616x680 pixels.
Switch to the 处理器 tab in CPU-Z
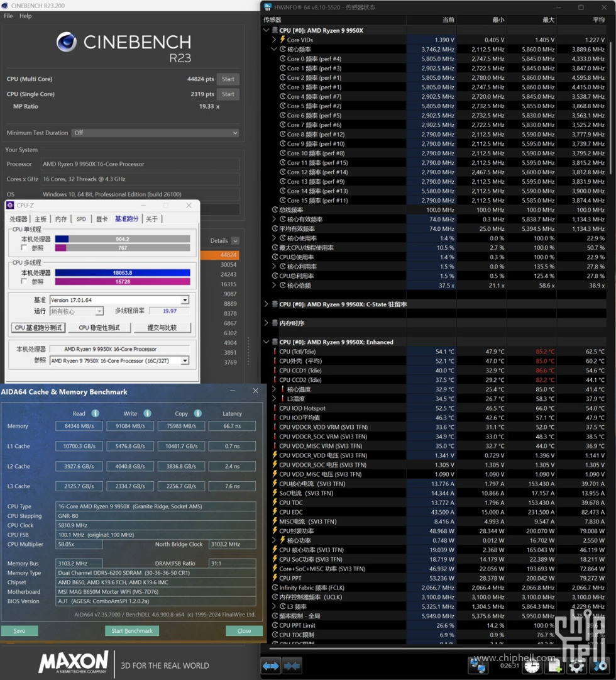tap(19, 219)
